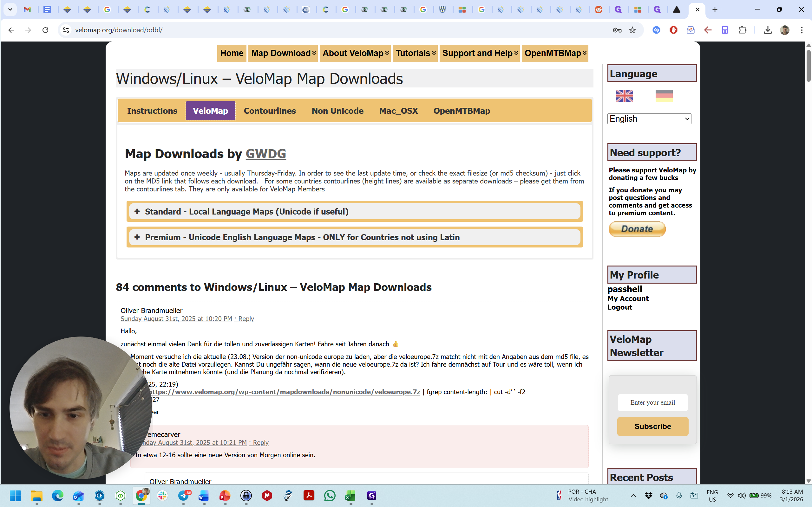
Task: Click the password key icon in address bar
Action: point(617,30)
